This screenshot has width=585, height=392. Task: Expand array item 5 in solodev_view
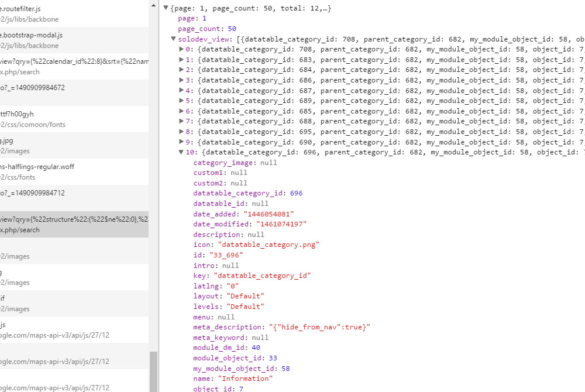coord(181,101)
